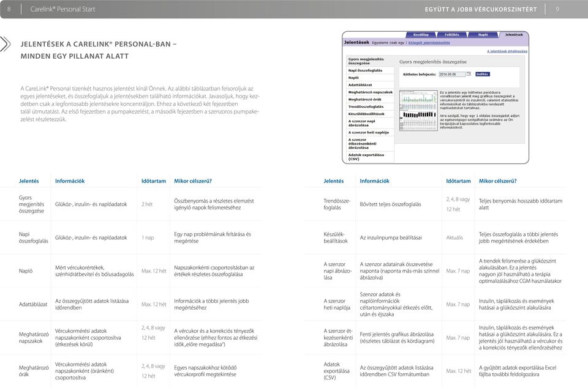The height and width of the screenshot is (388, 588).
Task: Click the '2 hét' duration cell
Action: (x=147, y=204)
